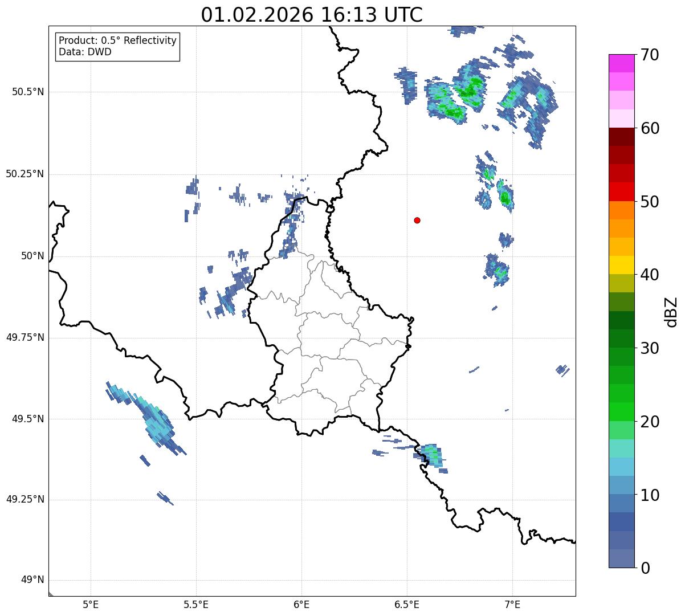Click the red station marker dot
685x616 pixels.
pos(417,220)
